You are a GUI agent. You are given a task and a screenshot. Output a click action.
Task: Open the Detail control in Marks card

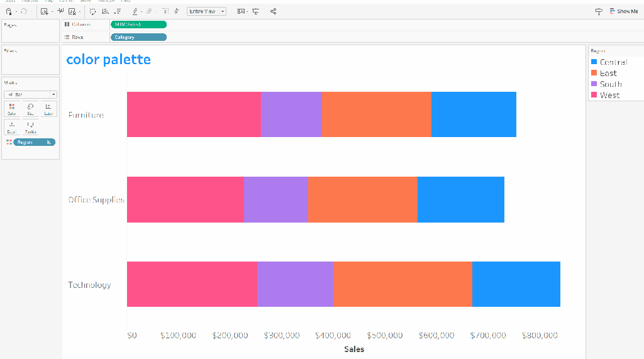coord(12,128)
